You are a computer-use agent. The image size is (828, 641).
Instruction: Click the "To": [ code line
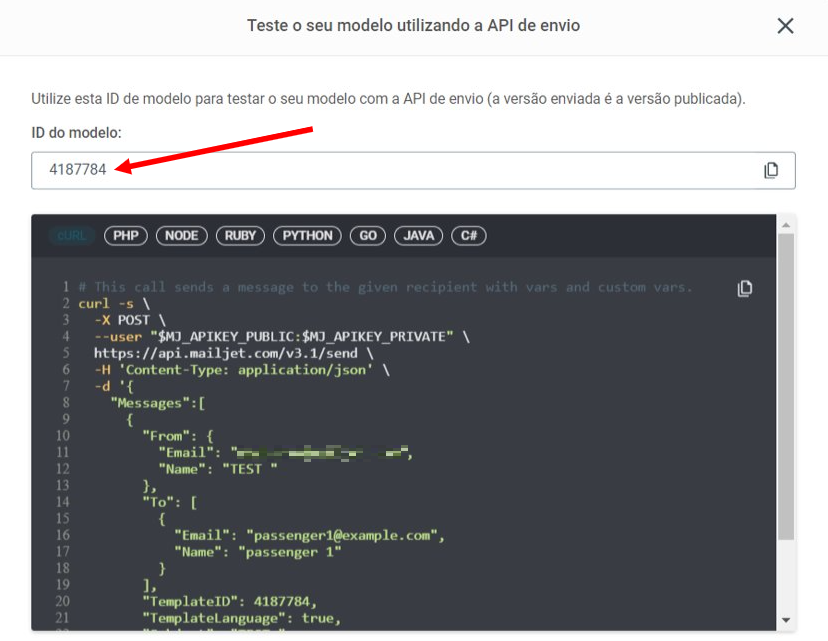pyautogui.click(x=170, y=502)
